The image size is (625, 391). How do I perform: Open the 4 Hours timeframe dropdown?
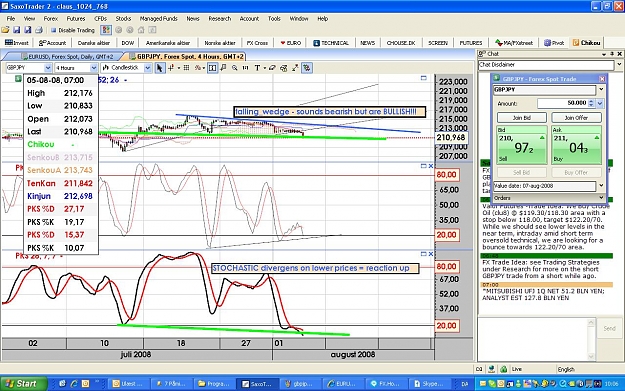click(x=94, y=68)
